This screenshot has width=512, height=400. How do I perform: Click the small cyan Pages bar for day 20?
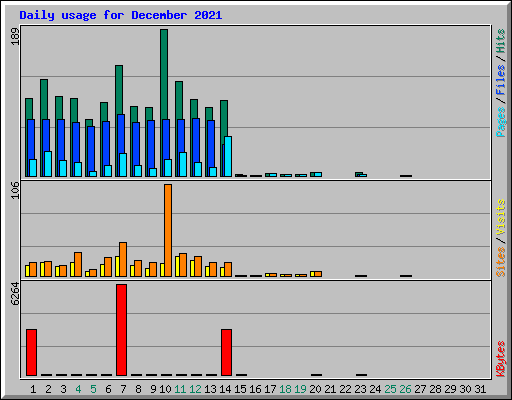coord(318,174)
